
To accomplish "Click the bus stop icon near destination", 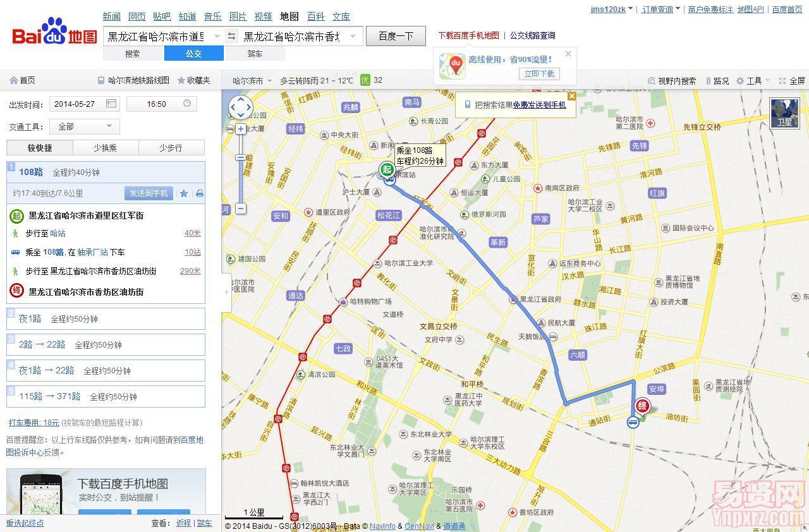I will click(x=633, y=422).
